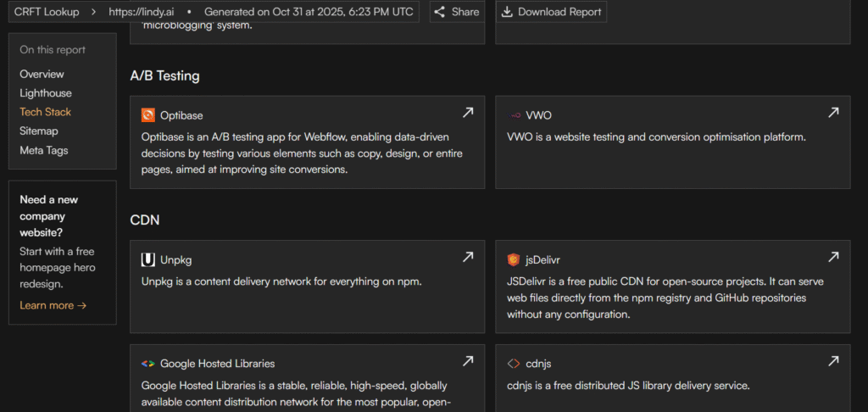Viewport: 868px width, 412px height.
Task: Click the jsDelivr logo icon
Action: (514, 260)
